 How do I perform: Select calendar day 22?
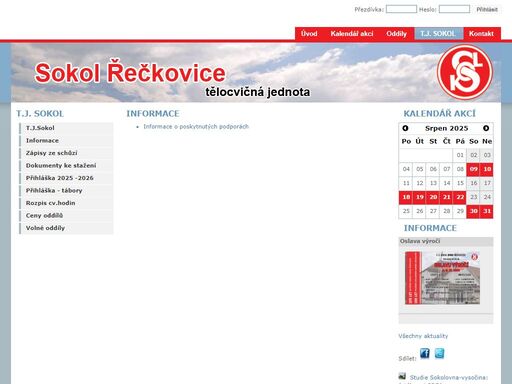(460, 197)
